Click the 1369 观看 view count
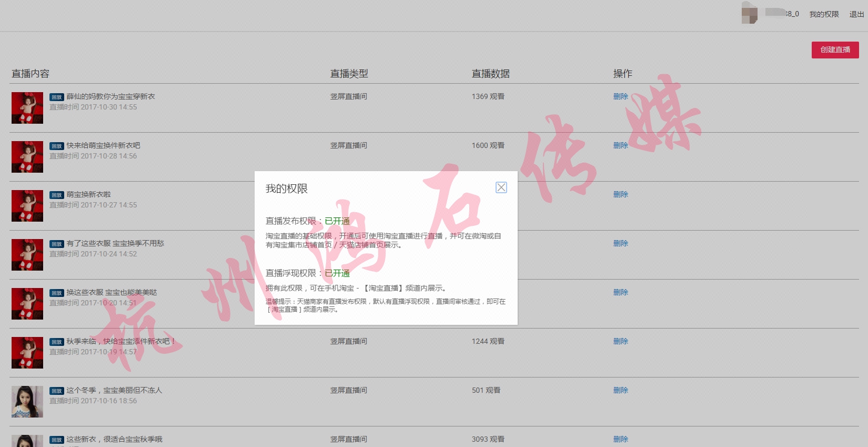The width and height of the screenshot is (868, 447). pos(488,96)
